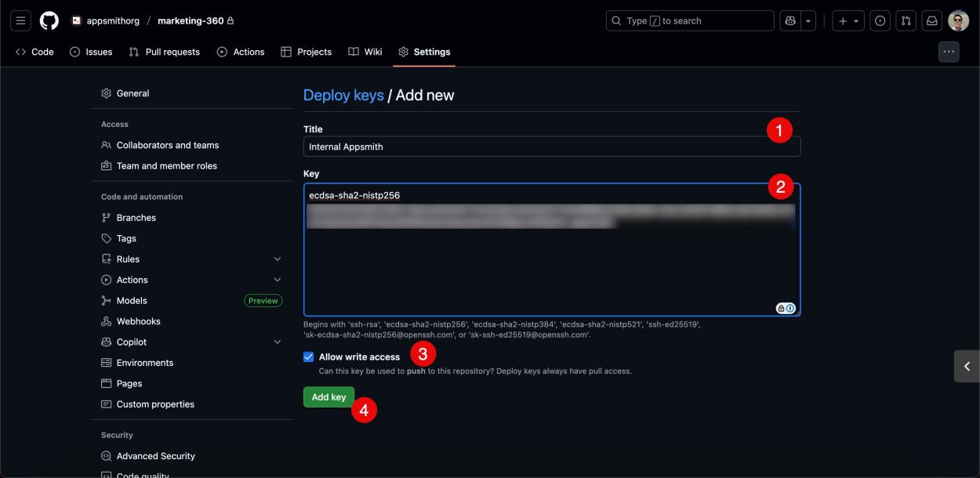Screen dimensions: 980x478
Task: Open the '+' create new dropdown
Action: tap(841, 20)
